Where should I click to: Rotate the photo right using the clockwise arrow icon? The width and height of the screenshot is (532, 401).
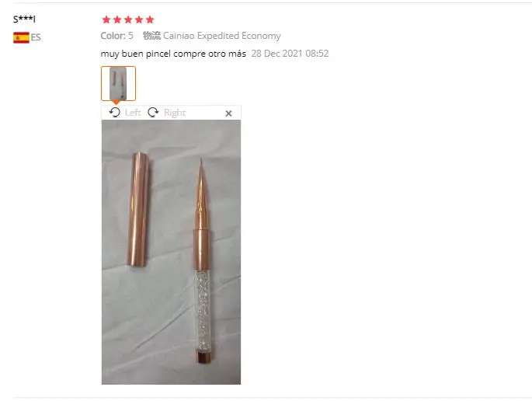coord(153,113)
